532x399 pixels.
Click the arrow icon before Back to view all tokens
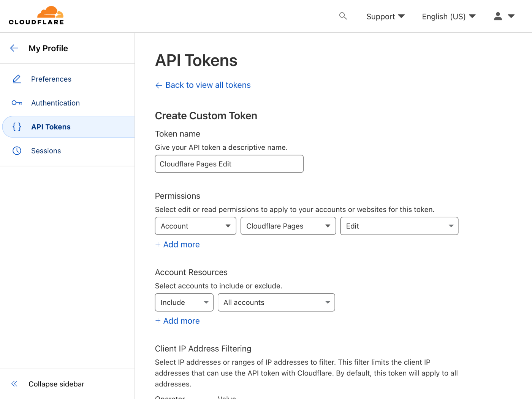pos(159,85)
